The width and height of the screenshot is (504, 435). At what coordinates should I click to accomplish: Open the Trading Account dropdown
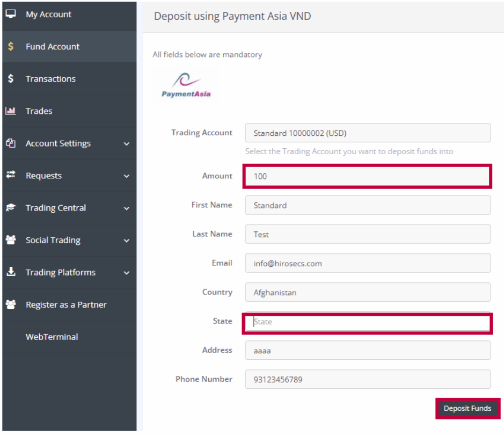click(x=368, y=133)
